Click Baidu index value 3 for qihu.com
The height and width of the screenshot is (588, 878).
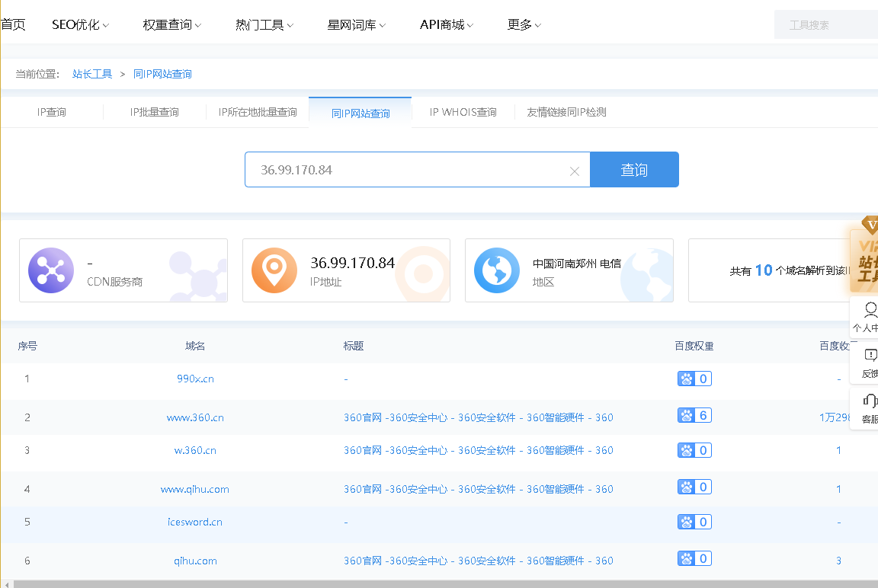point(839,561)
